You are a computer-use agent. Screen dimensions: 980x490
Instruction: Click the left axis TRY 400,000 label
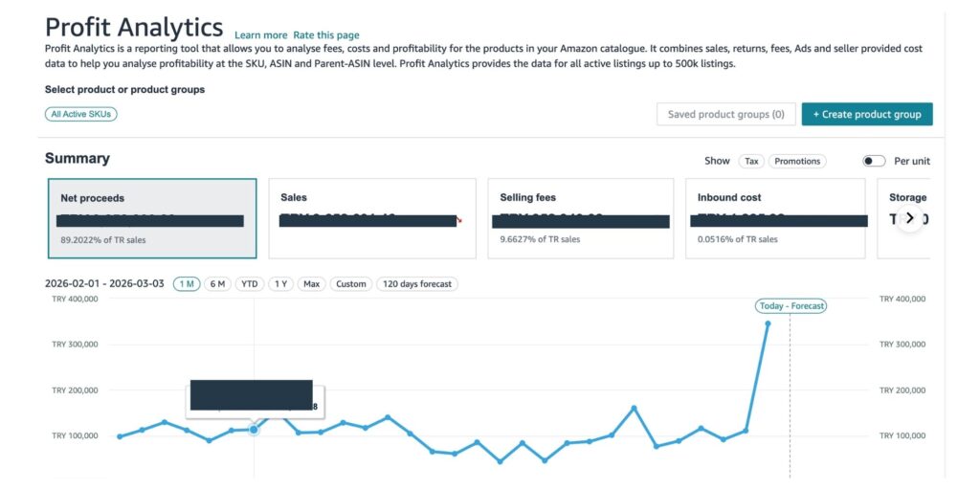(75, 299)
